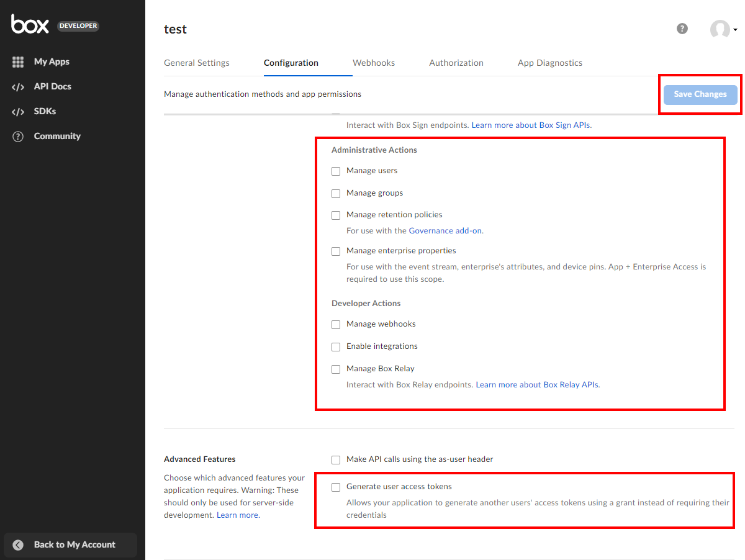This screenshot has width=745, height=560.
Task: Open the help question mark icon
Action: click(682, 29)
